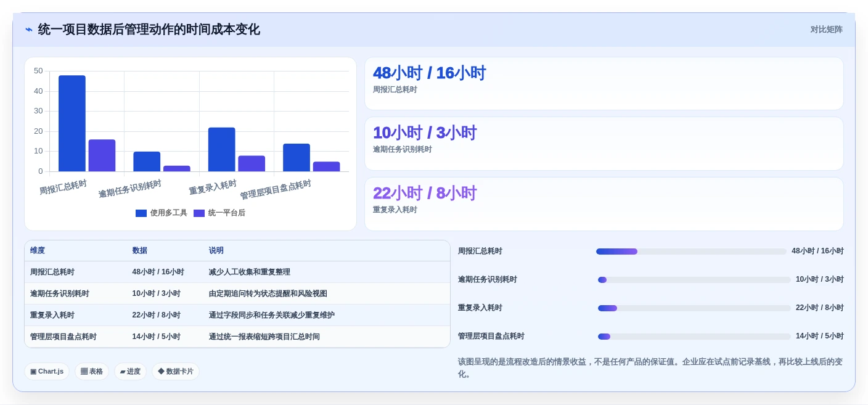The width and height of the screenshot is (868, 405).
Task: Toggle the 统一平台后 legend color box
Action: 199,213
